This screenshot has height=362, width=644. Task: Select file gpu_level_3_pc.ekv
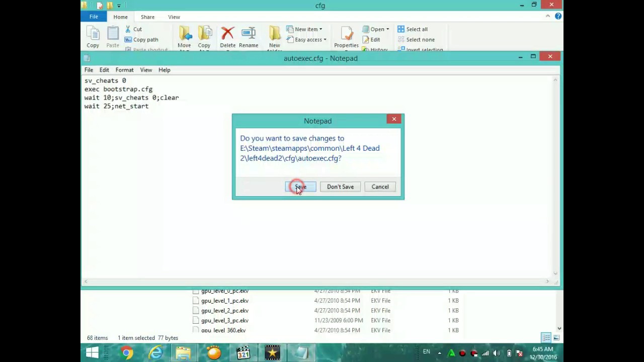point(224,320)
